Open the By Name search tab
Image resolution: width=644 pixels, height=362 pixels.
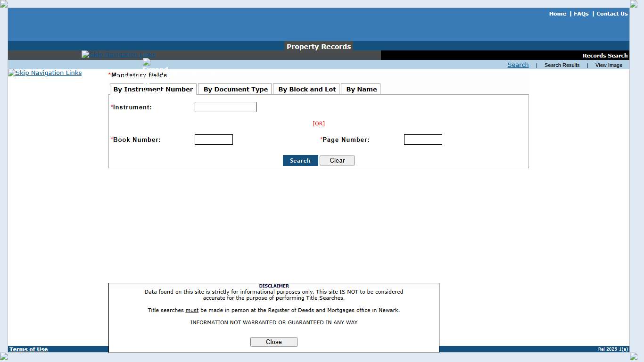[360, 89]
